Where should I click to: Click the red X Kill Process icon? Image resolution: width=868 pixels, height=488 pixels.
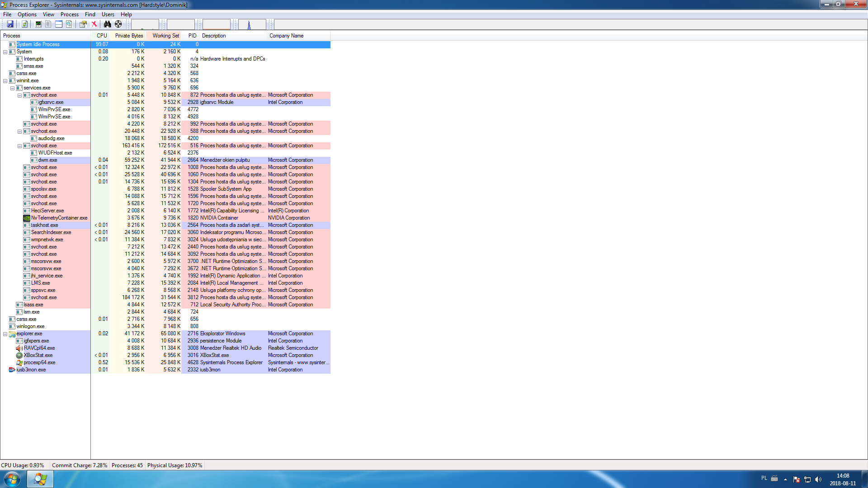[94, 24]
